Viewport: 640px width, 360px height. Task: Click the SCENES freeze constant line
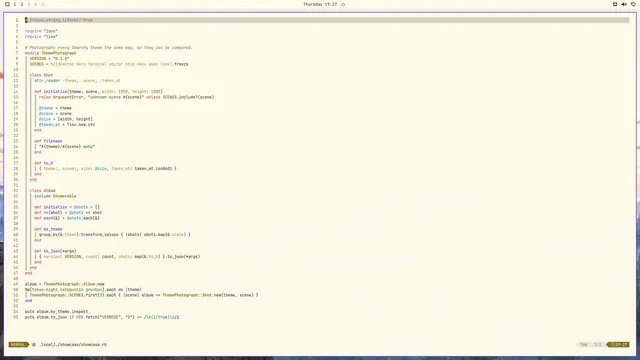click(x=109, y=64)
